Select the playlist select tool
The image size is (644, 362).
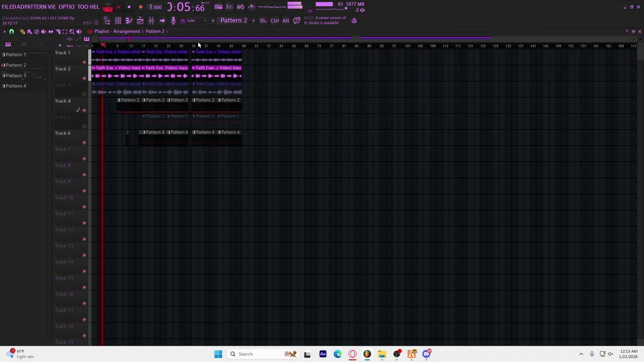[x=64, y=32]
